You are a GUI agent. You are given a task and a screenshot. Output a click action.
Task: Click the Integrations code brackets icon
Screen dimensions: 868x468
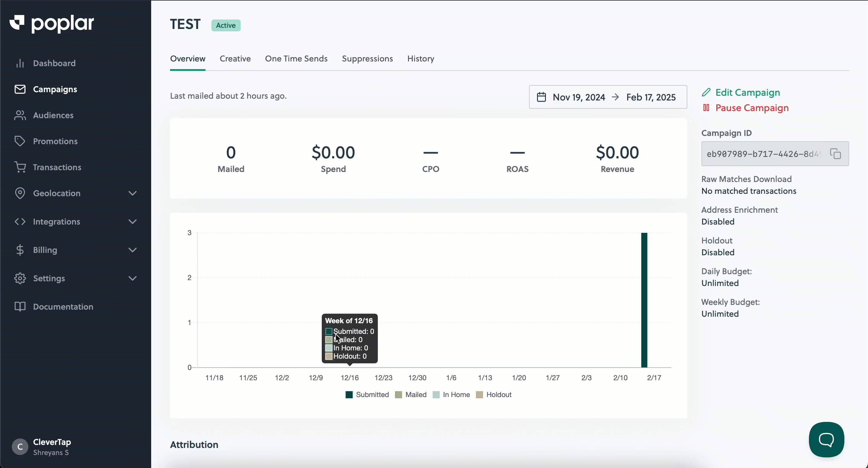[20, 222]
